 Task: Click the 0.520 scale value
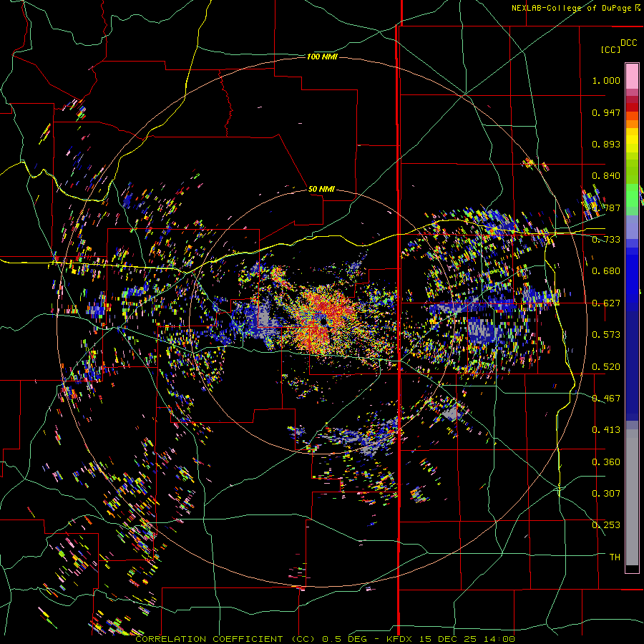pyautogui.click(x=606, y=367)
